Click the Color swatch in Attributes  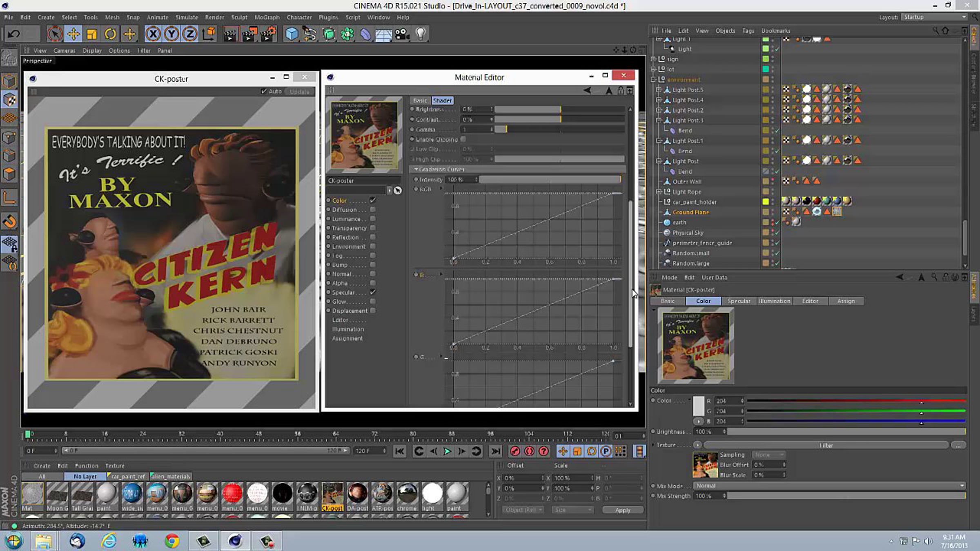[699, 406]
